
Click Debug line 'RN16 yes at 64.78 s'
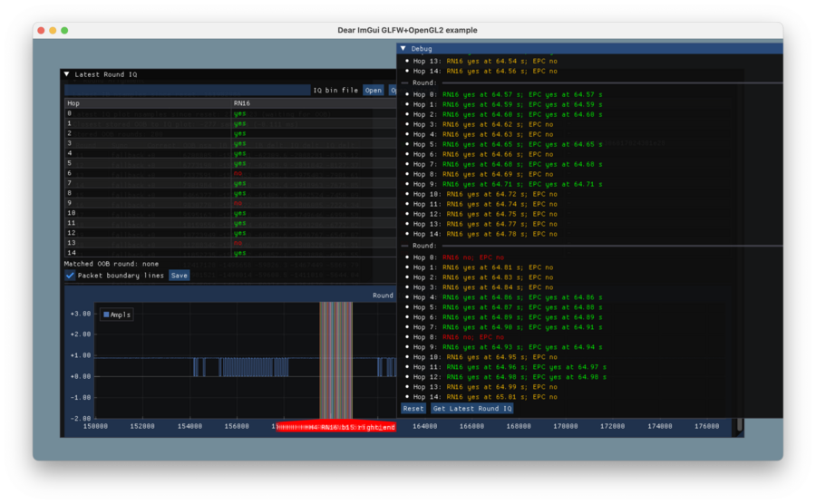click(486, 234)
